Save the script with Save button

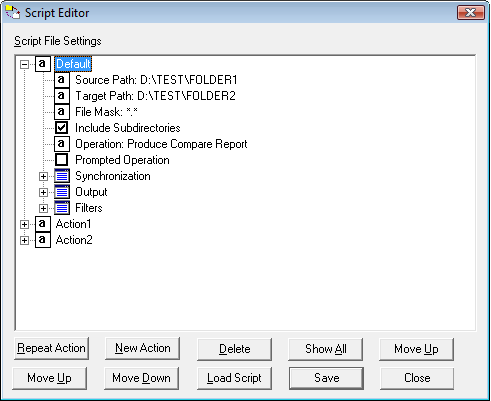click(326, 378)
